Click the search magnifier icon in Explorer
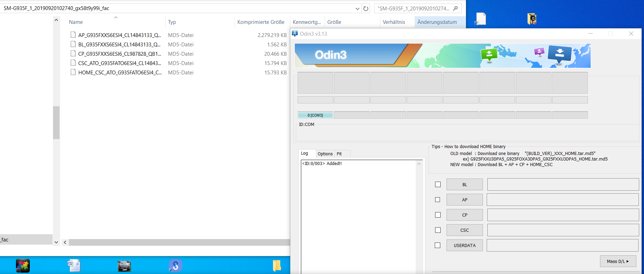The width and height of the screenshot is (644, 274). [x=456, y=8]
